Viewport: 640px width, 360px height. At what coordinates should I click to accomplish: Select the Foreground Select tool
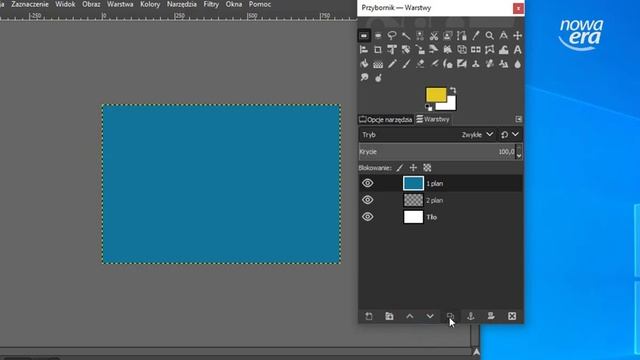point(448,36)
